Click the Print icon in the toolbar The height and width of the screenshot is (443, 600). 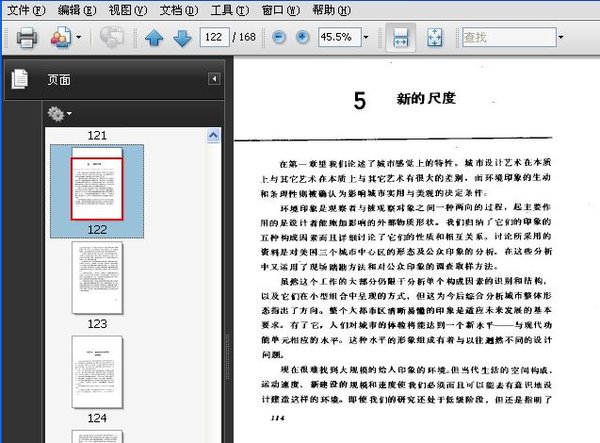point(26,37)
